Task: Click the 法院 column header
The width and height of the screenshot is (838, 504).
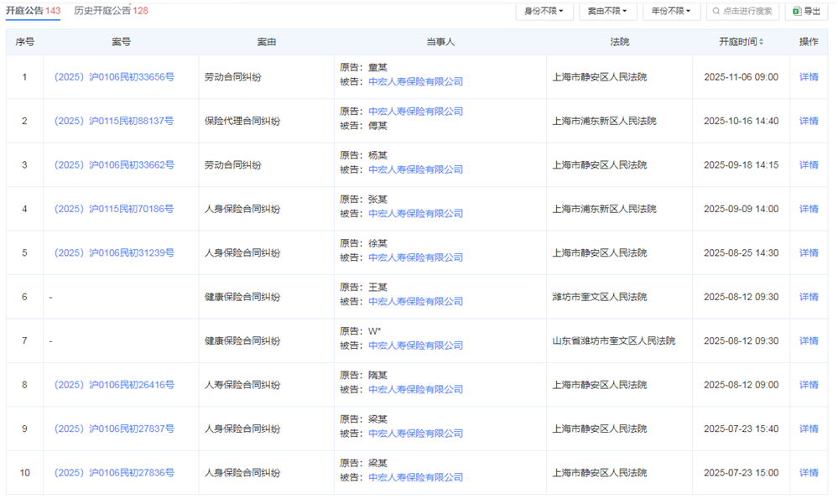Action: pos(619,42)
